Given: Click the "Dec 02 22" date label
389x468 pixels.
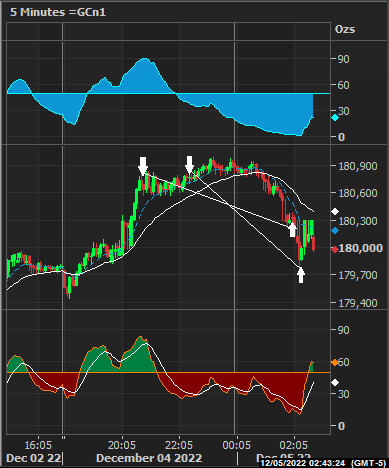Looking at the screenshot, I should tap(34, 458).
